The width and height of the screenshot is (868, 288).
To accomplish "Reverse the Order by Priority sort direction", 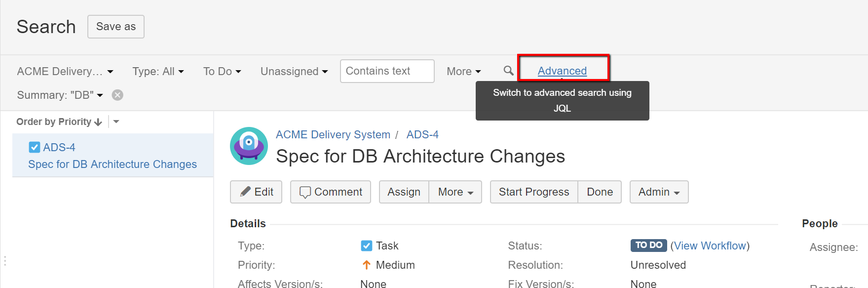I will (x=98, y=122).
